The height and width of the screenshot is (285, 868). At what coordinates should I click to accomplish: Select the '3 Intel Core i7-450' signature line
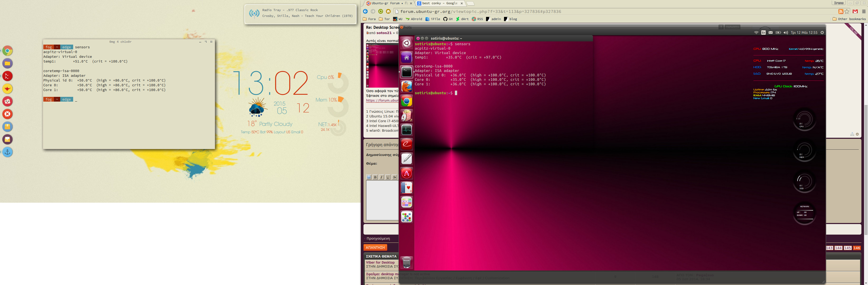[x=382, y=121]
